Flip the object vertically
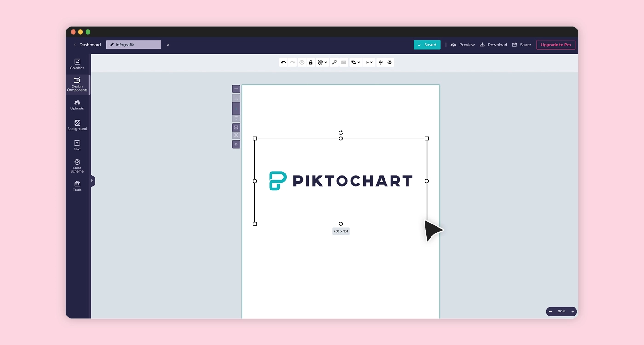Viewport: 644px width, 345px height. point(390,63)
